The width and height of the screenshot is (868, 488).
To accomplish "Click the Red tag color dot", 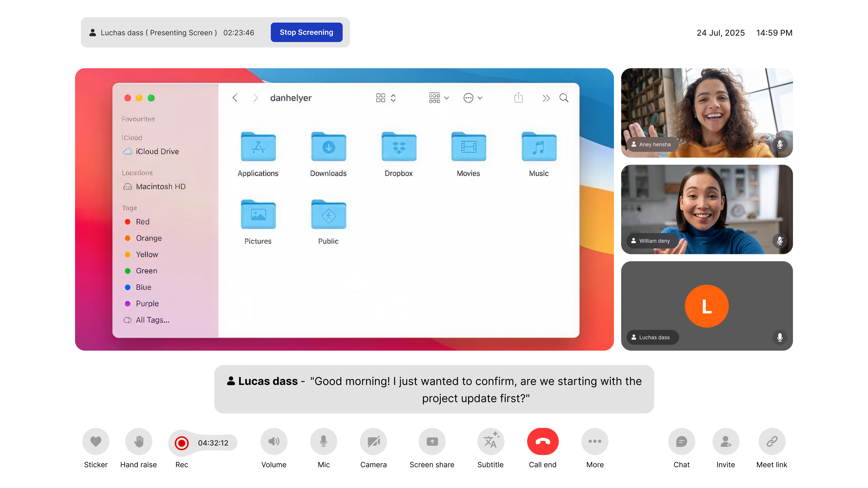I will 128,222.
